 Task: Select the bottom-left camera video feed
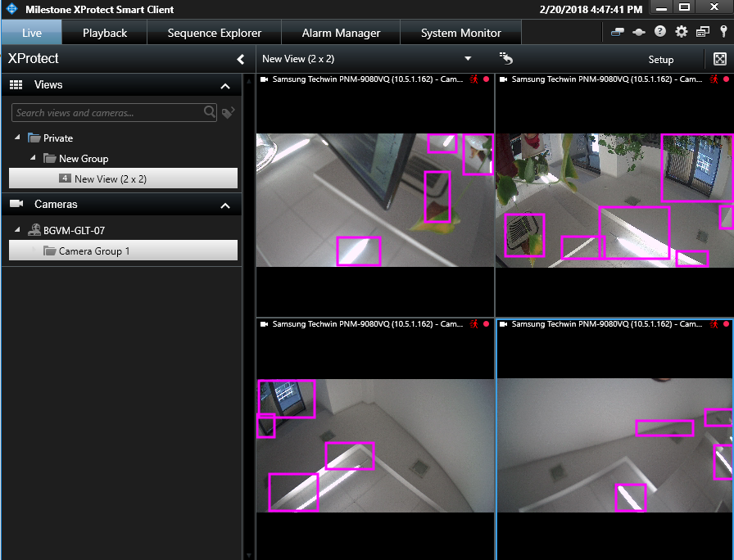tap(375, 445)
